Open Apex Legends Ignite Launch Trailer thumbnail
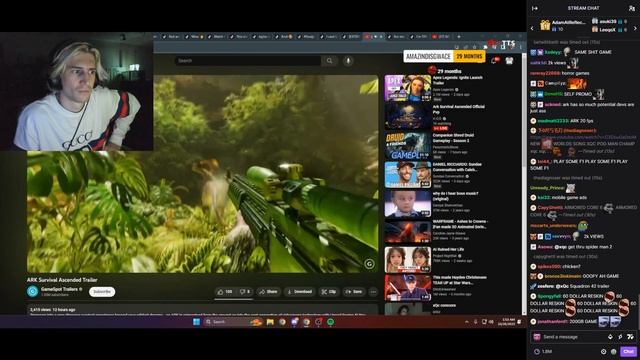The height and width of the screenshot is (360, 640). click(407, 88)
